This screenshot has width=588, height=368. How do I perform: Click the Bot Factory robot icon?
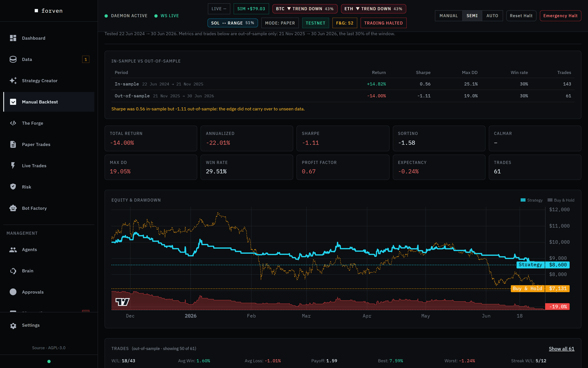point(13,208)
